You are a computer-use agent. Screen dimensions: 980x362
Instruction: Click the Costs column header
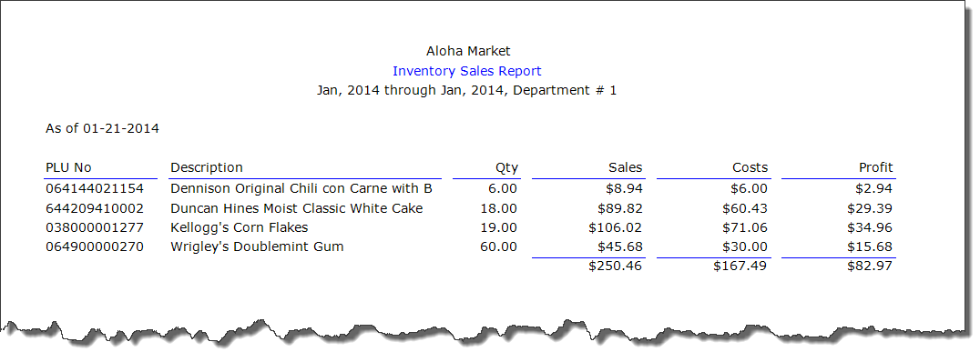tap(750, 167)
